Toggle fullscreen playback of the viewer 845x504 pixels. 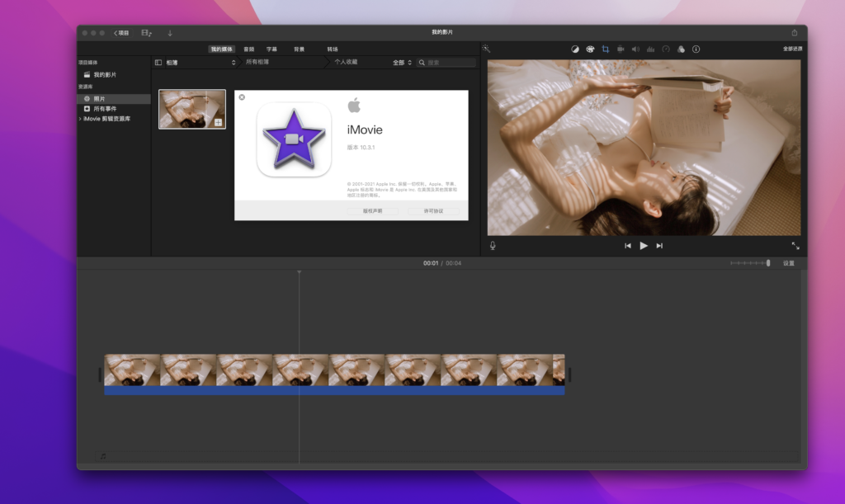pyautogui.click(x=796, y=245)
